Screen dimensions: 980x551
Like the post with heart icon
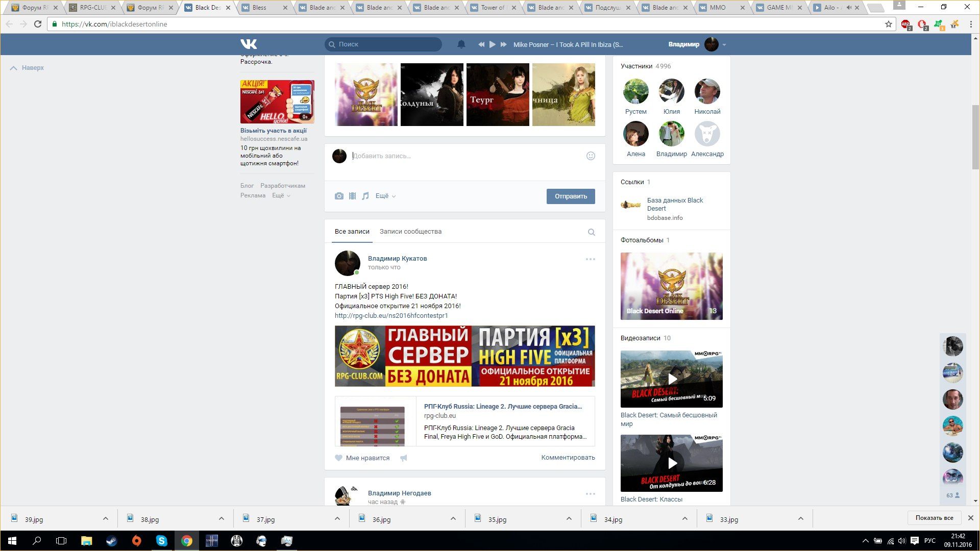tap(338, 458)
